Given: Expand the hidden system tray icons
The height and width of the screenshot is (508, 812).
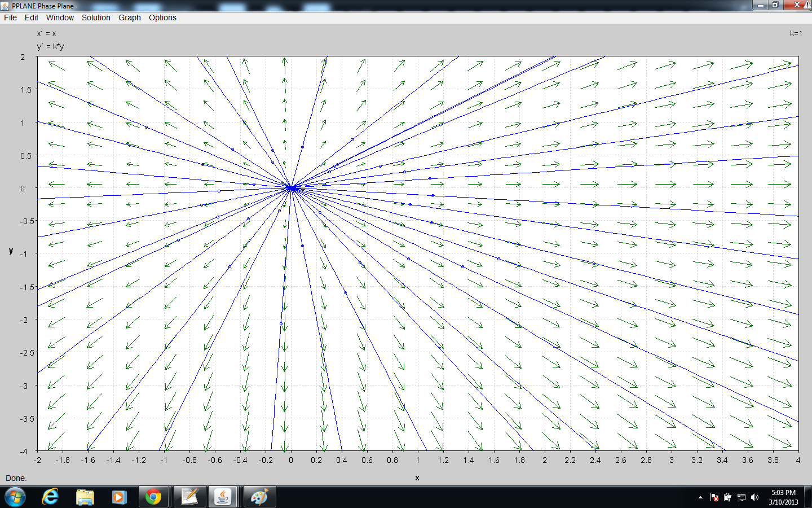Looking at the screenshot, I should coord(701,498).
